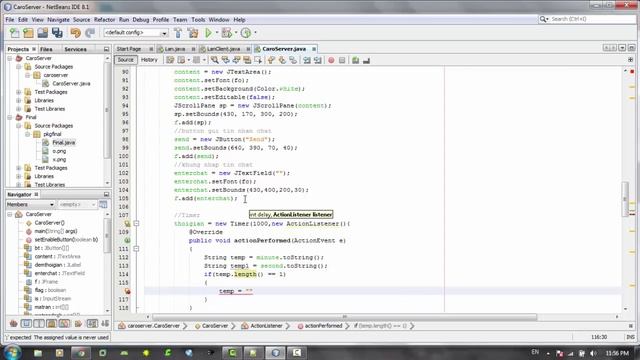Click the NetBeans taskbar button
The image size is (640, 360).
coord(276,353)
